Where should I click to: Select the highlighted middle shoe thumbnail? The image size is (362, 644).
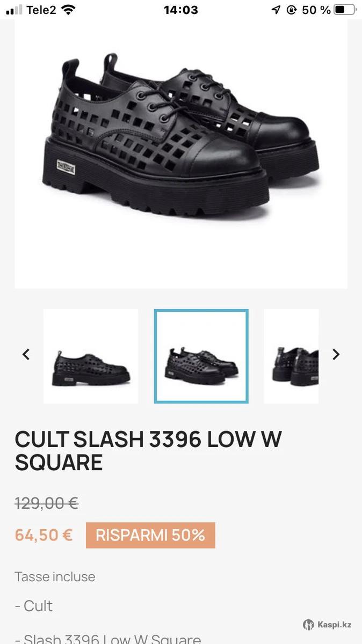click(x=201, y=356)
